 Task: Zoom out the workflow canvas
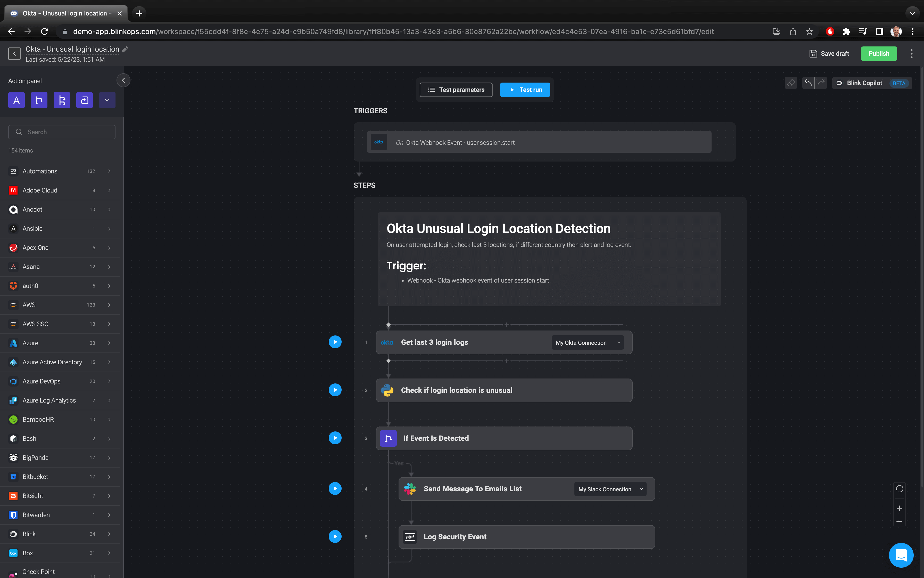pyautogui.click(x=899, y=522)
